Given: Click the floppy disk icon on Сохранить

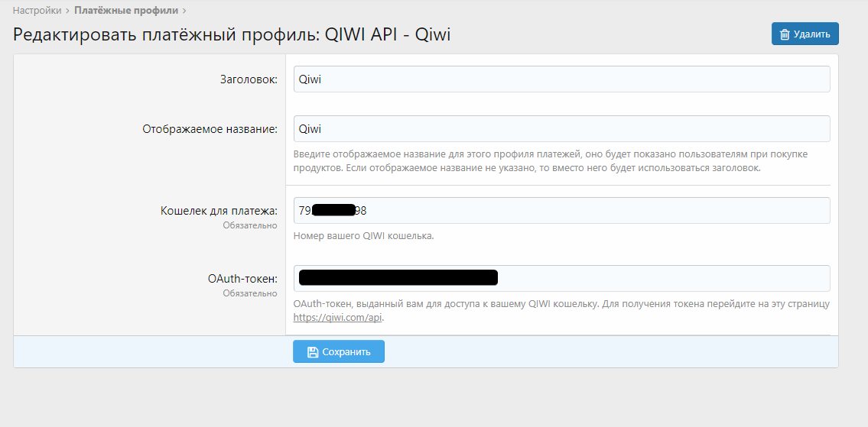Looking at the screenshot, I should (x=312, y=352).
